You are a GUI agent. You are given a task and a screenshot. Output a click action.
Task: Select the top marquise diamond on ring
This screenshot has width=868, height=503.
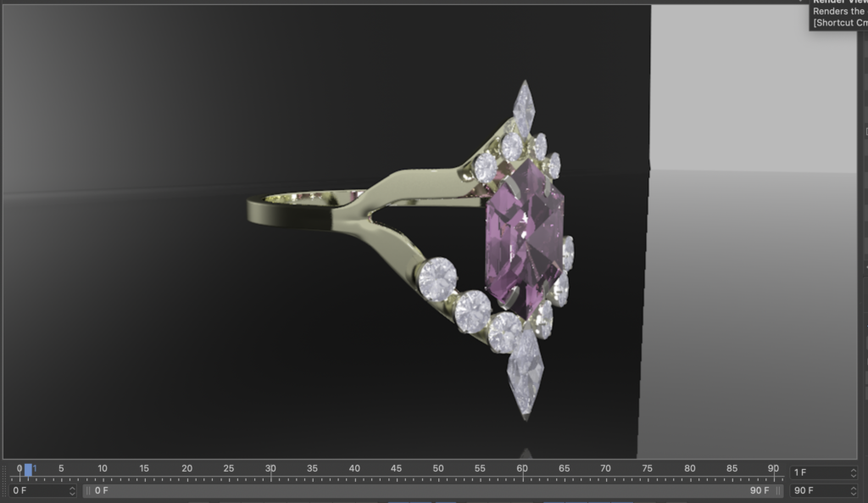coord(524,106)
